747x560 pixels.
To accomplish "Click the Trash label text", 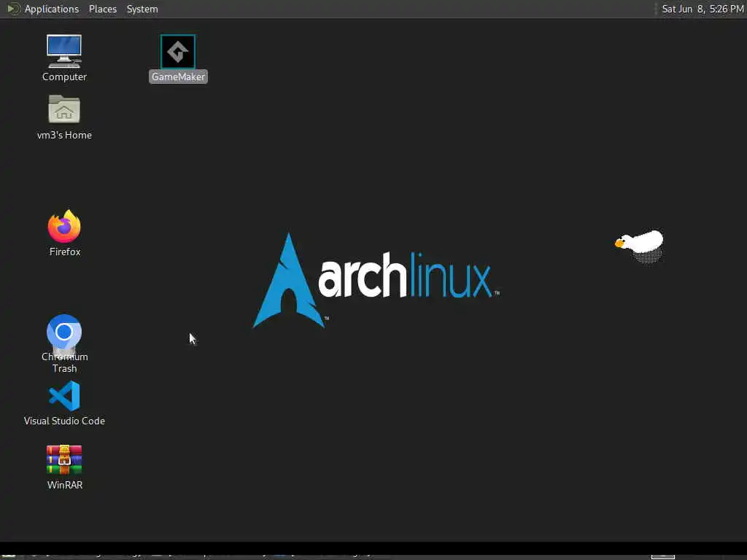I will point(65,368).
